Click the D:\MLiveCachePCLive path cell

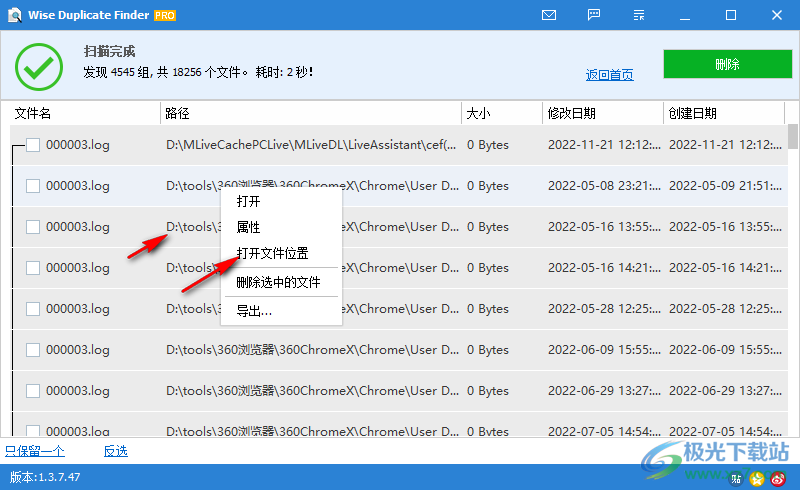[x=311, y=145]
